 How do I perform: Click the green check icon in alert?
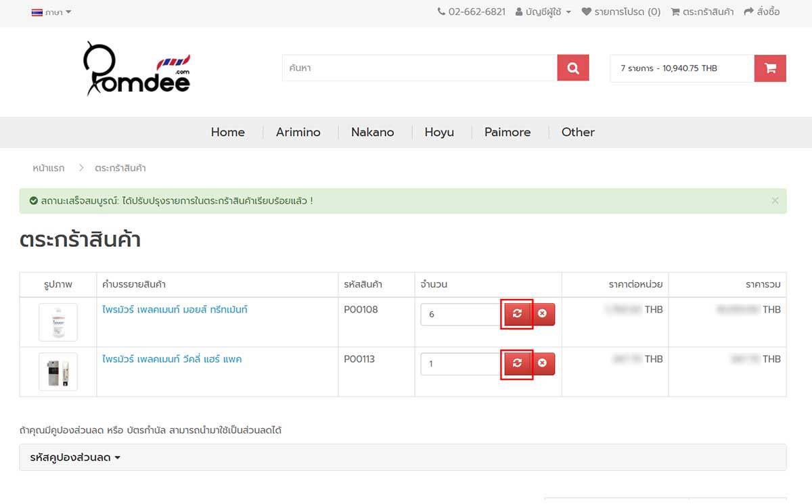click(33, 201)
